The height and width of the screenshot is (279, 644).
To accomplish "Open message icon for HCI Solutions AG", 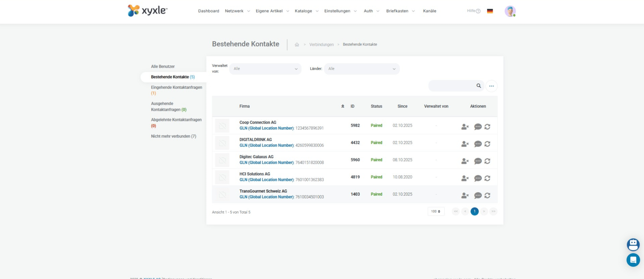I will [478, 178].
